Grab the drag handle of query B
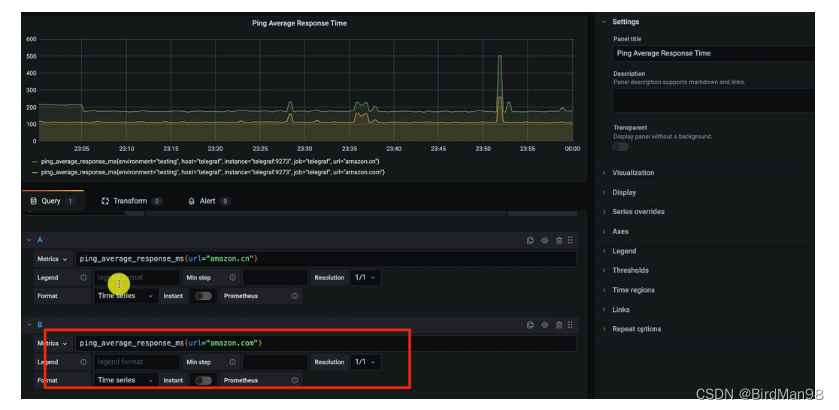The image size is (839, 410). tap(570, 324)
